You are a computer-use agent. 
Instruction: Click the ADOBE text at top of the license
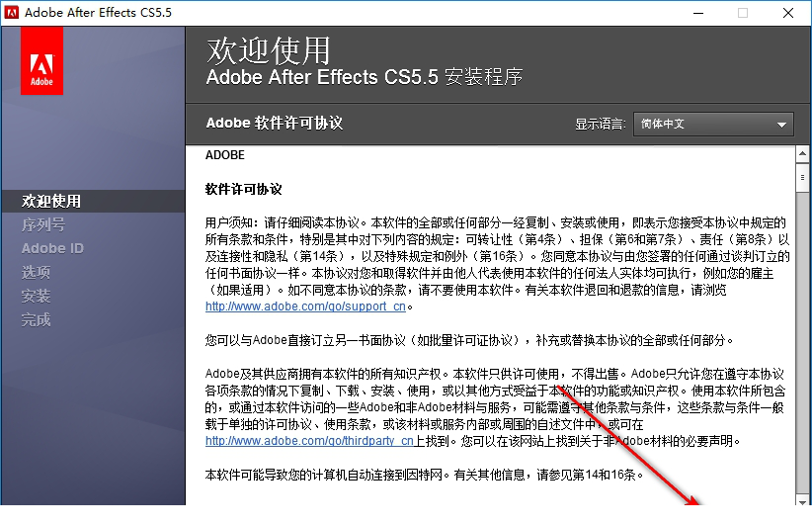point(225,155)
